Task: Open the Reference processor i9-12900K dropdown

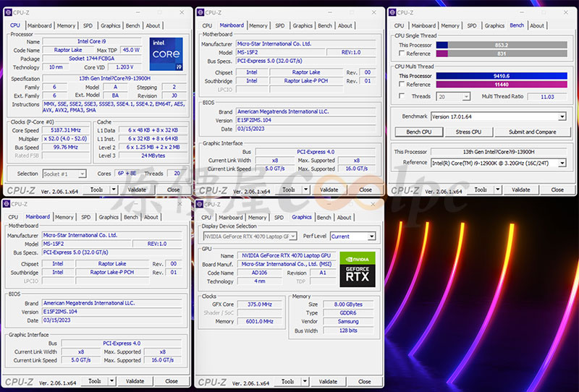Action: (562, 163)
